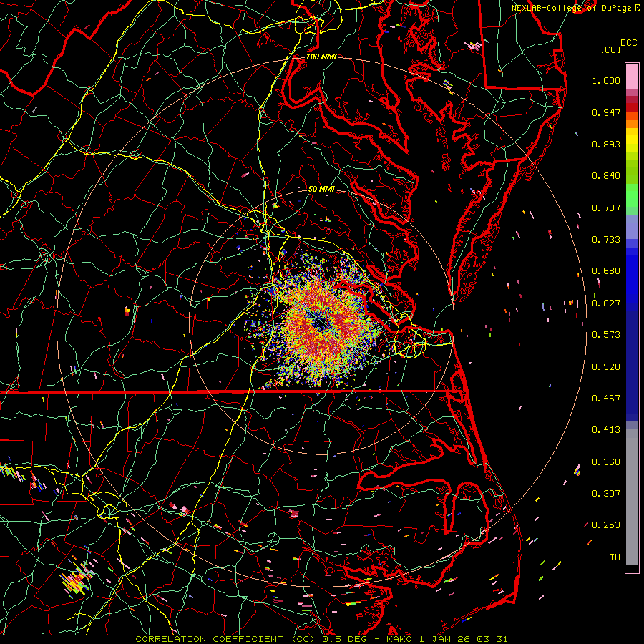Screen dimensions: 644x644
Task: Click the 1.000 scale value
Action: 606,80
